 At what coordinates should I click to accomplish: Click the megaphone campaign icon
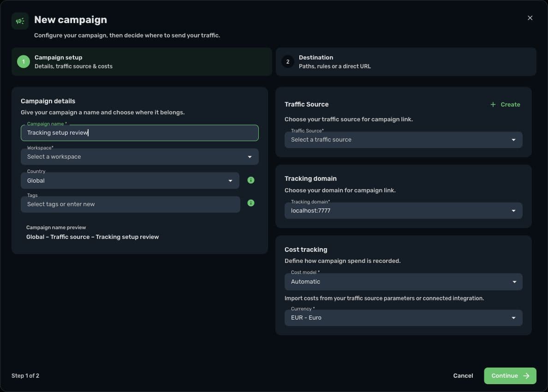[20, 21]
